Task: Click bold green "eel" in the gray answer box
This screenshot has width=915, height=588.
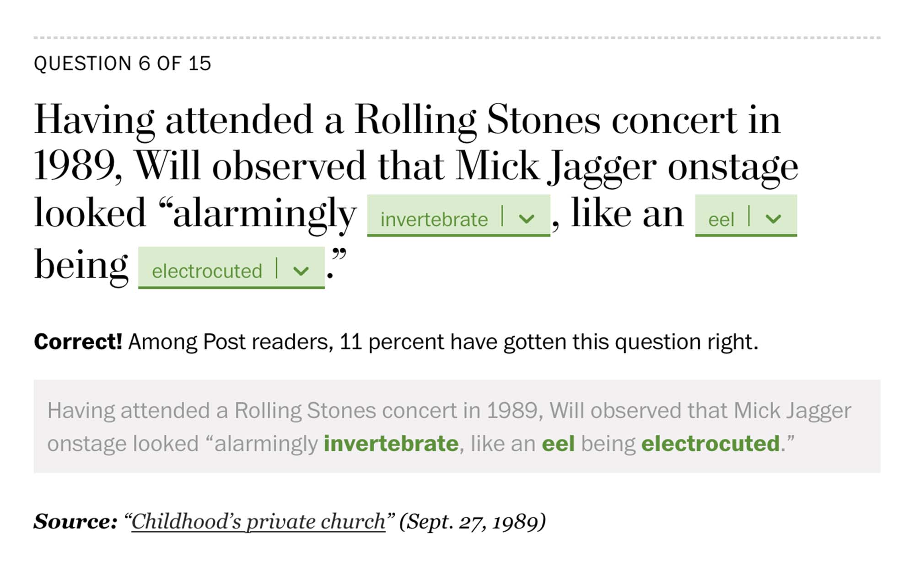Action: (x=558, y=444)
